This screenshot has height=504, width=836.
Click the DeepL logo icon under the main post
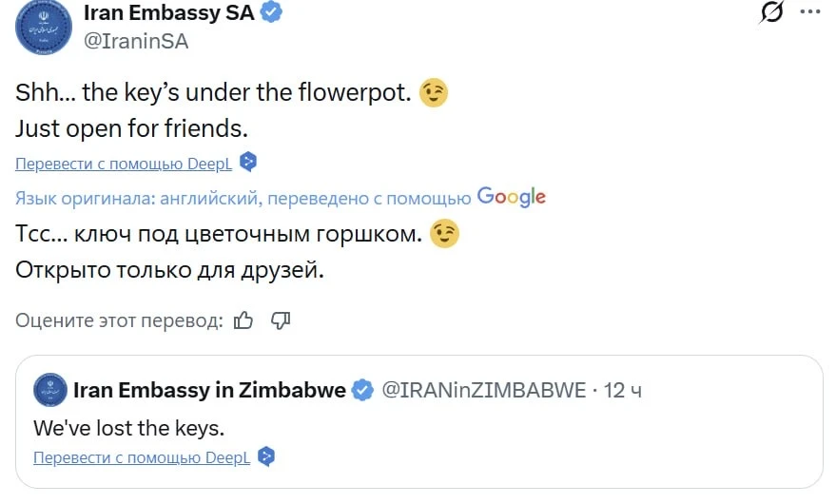pos(248,163)
